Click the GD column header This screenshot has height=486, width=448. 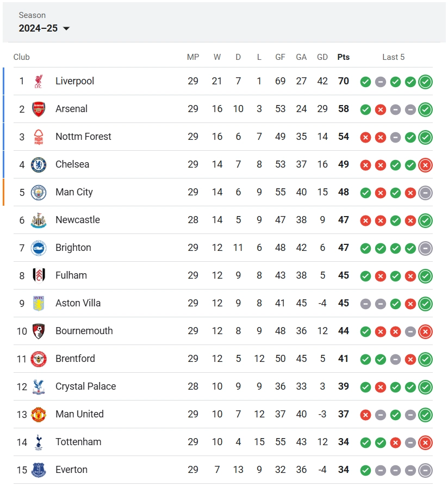coord(322,57)
